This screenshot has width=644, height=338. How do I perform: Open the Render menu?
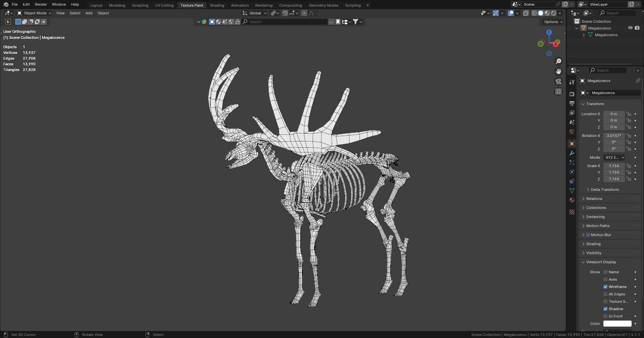click(x=41, y=4)
